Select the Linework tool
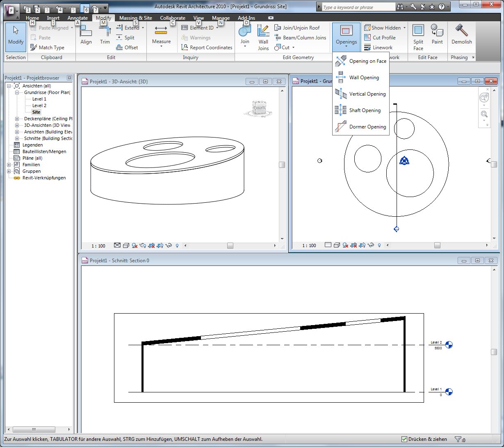The width and height of the screenshot is (504, 447). pyautogui.click(x=378, y=48)
